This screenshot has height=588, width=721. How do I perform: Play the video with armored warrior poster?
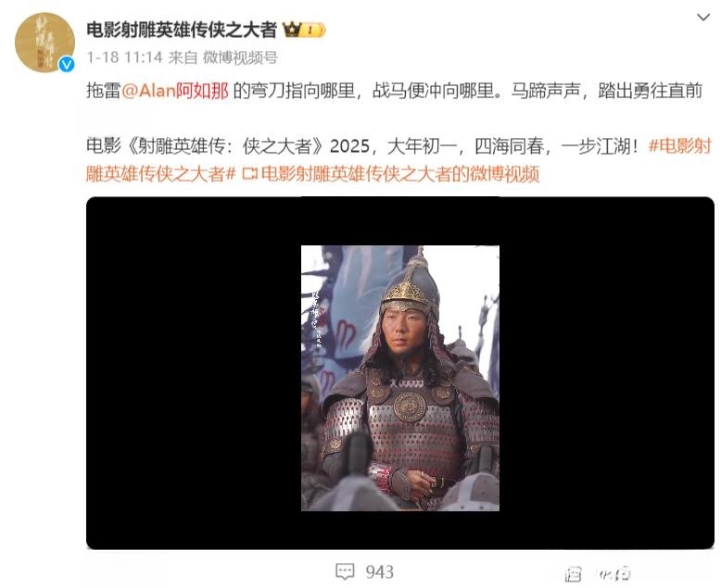[x=400, y=378]
